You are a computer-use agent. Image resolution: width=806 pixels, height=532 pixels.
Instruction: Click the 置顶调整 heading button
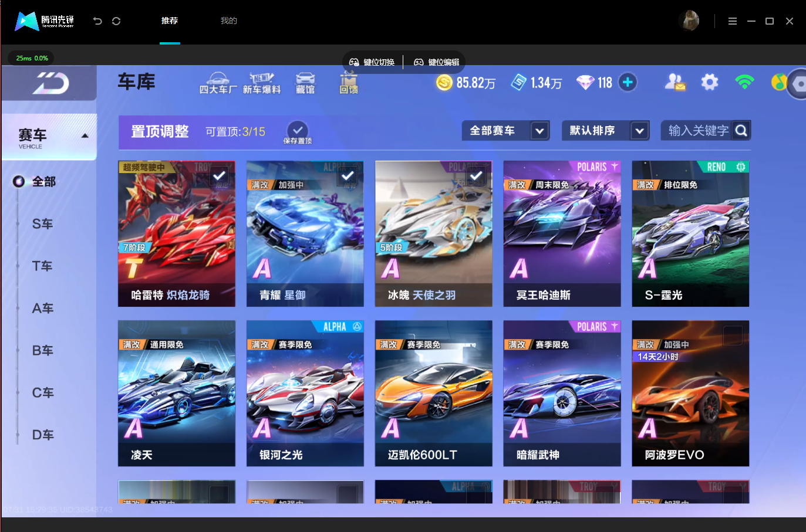tap(160, 131)
